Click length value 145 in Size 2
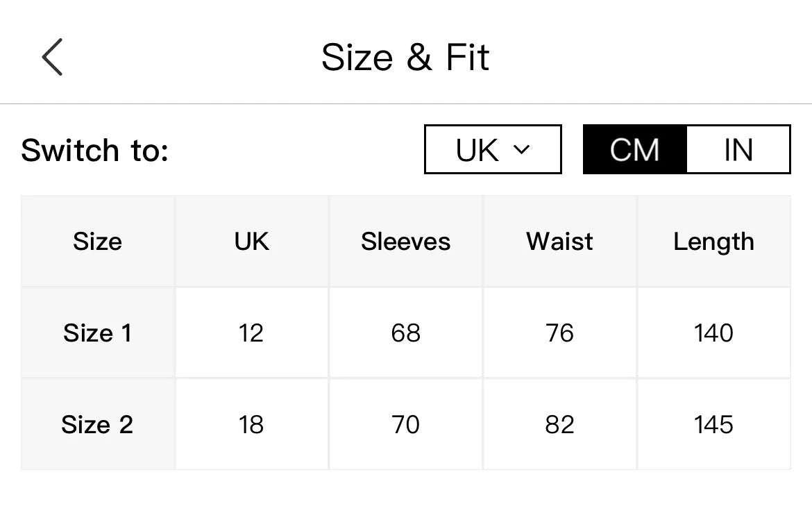Screen dimensions: 812x529 713,424
